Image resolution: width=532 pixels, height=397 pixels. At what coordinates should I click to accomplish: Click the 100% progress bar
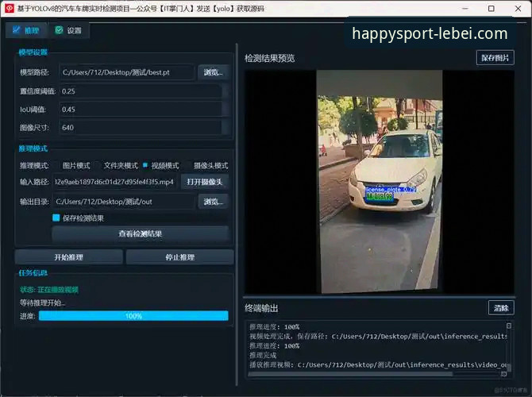coord(133,316)
